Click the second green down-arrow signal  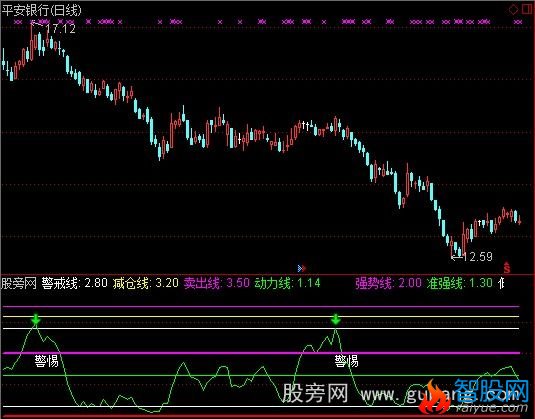coord(336,319)
